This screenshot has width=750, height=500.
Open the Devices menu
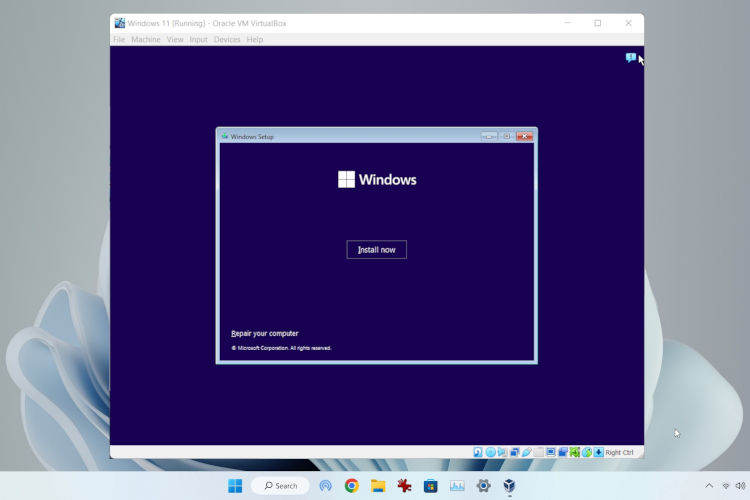tap(227, 39)
